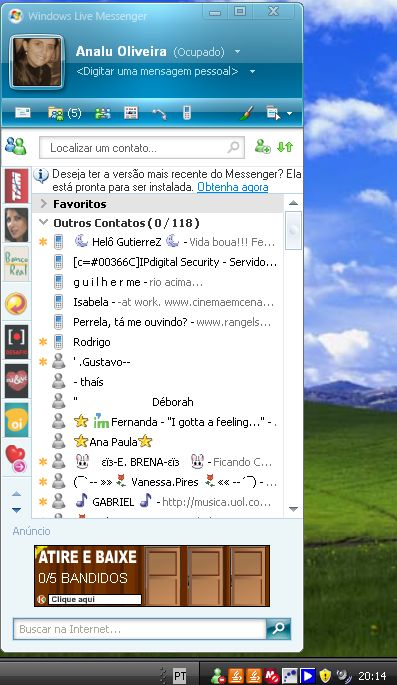Screen dimensions: 397x685
Task: Click the contact list scroll down arrow
Action: 293,509
